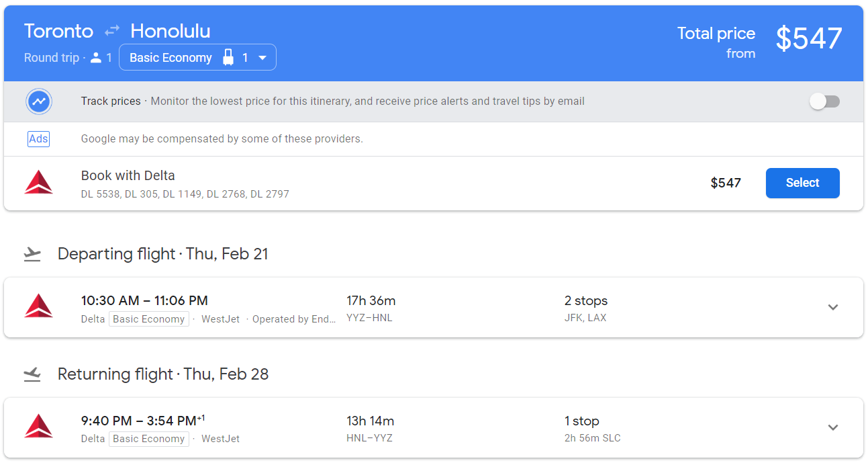
Task: Click the luggage icon in the fare selector
Action: click(228, 58)
